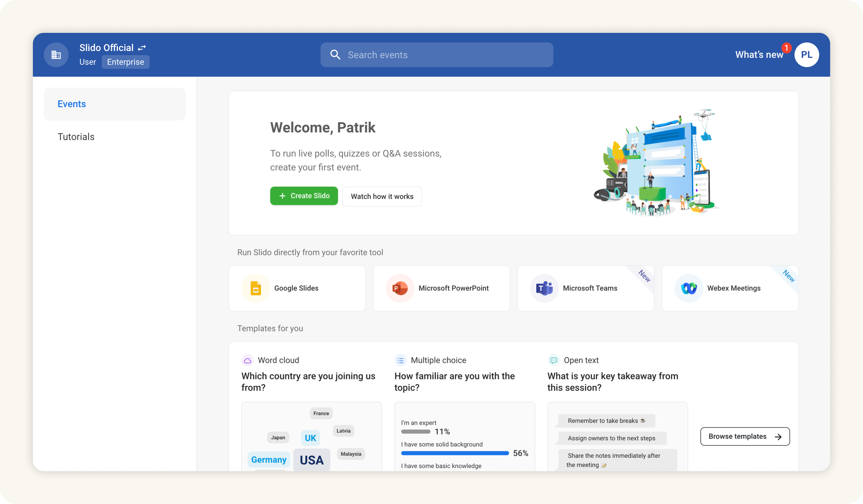The image size is (863, 504).
Task: Open the Microsoft Teams integration card
Action: (586, 288)
